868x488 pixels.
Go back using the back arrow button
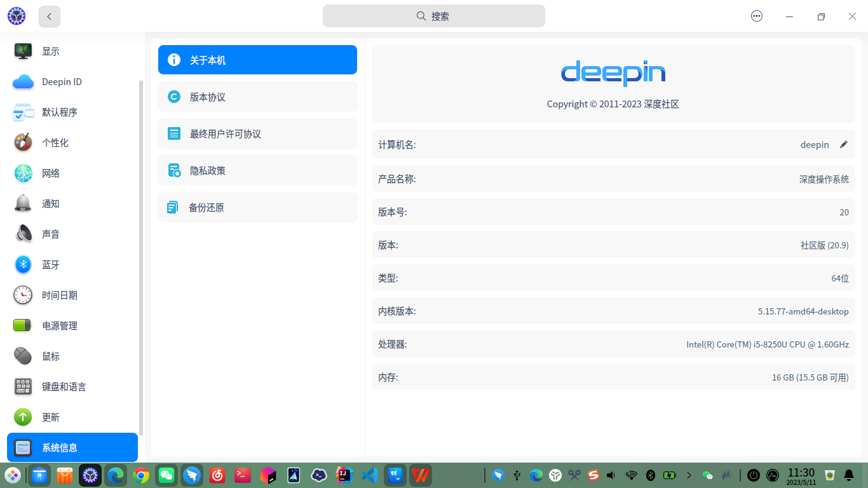tap(50, 17)
